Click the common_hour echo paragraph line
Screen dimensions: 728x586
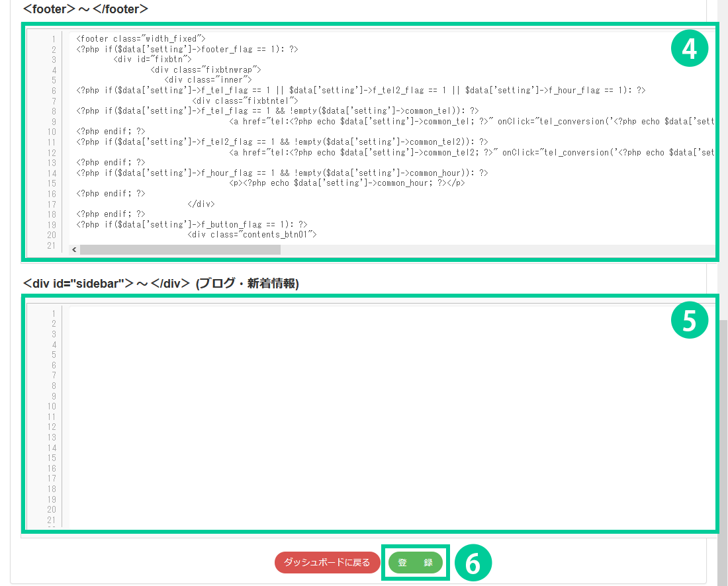[347, 183]
